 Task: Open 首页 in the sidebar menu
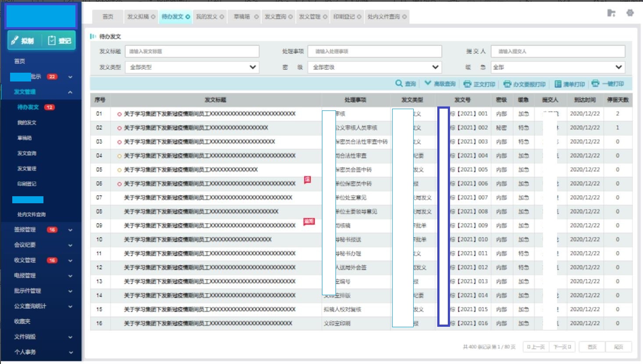pyautogui.click(x=19, y=61)
